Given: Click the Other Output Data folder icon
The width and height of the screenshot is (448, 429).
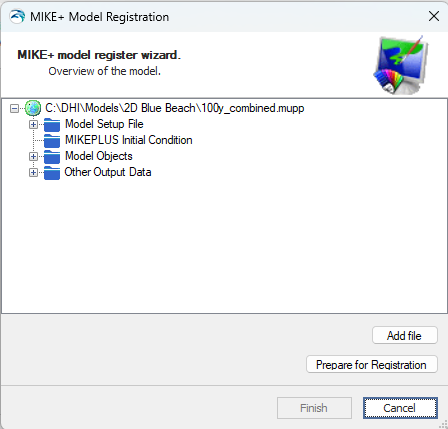Looking at the screenshot, I should pyautogui.click(x=52, y=172).
